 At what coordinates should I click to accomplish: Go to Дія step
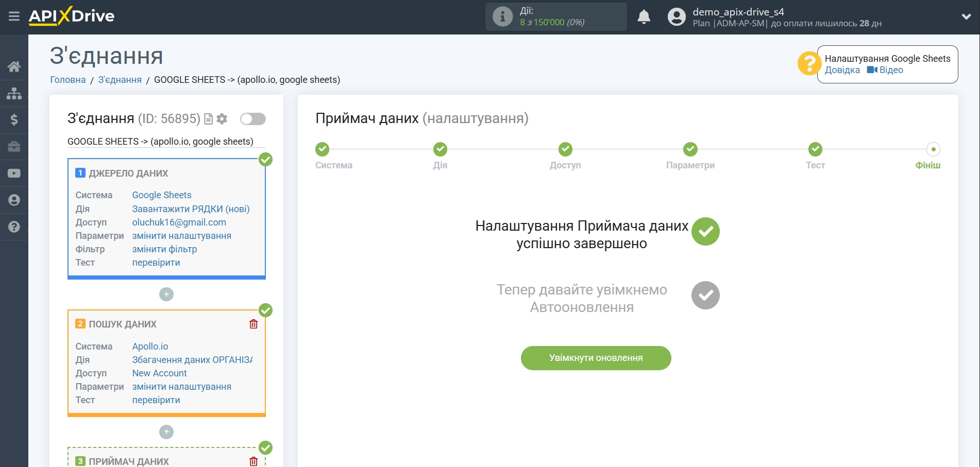click(x=440, y=149)
